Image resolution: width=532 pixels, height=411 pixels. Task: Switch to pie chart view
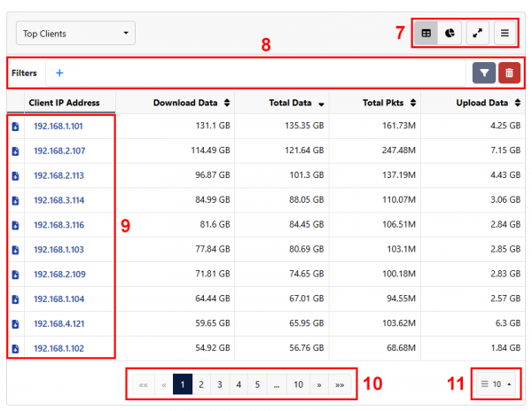(450, 34)
